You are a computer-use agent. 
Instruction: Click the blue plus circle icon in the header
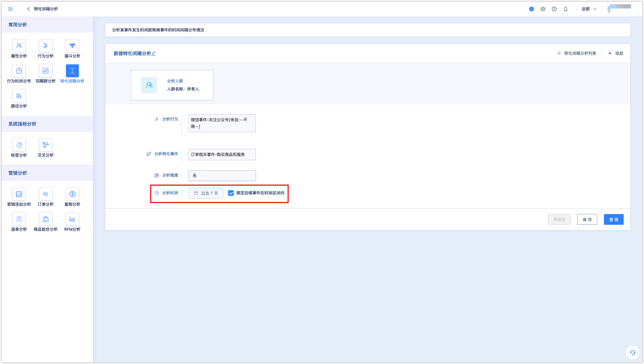(x=532, y=9)
